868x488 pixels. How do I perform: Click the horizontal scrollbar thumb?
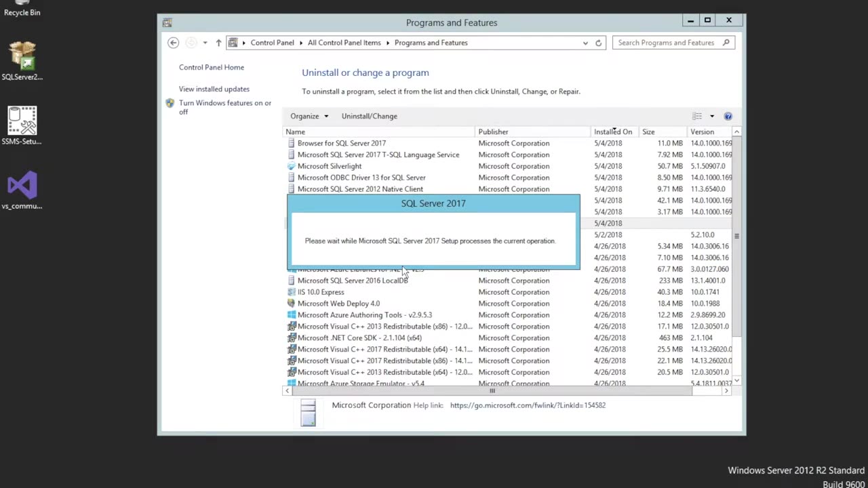tap(492, 390)
